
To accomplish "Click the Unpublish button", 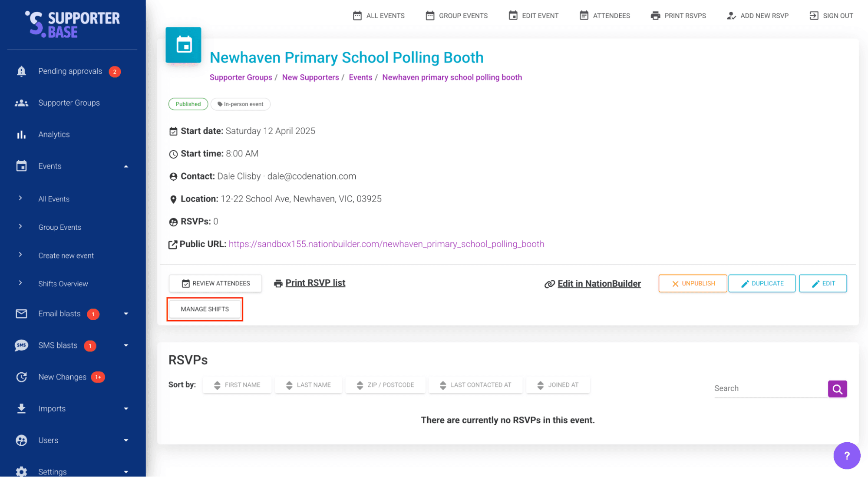I will [693, 283].
